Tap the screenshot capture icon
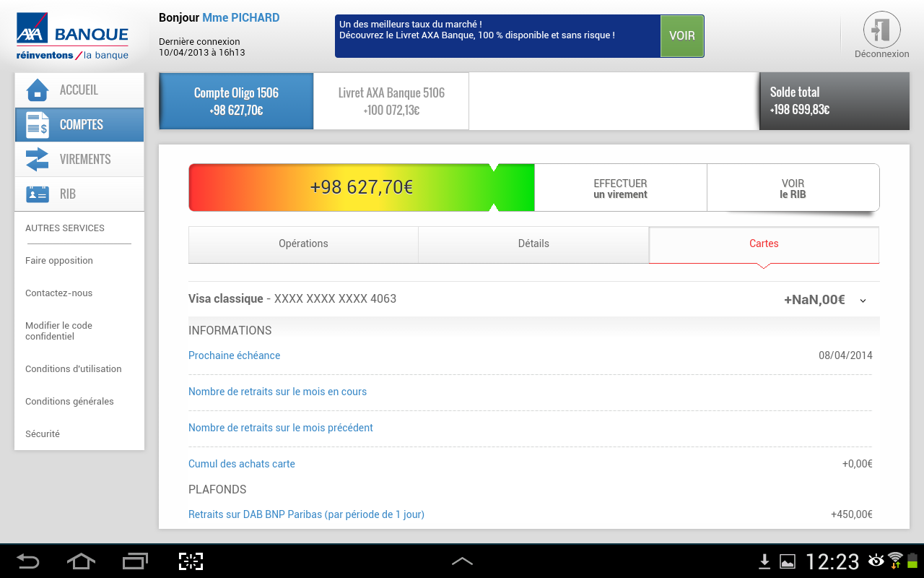Screen dimensions: 924x578 tap(191, 561)
